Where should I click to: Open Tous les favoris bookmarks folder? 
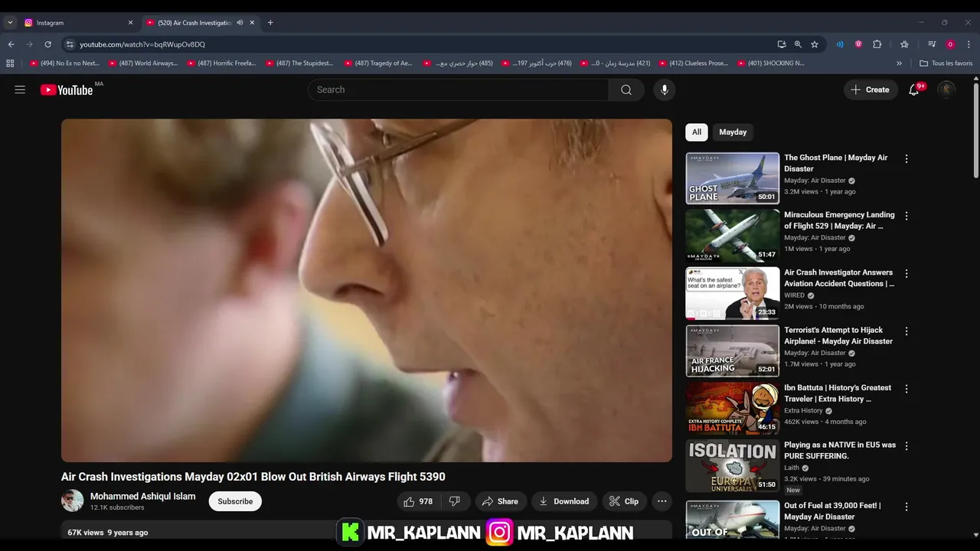click(946, 64)
